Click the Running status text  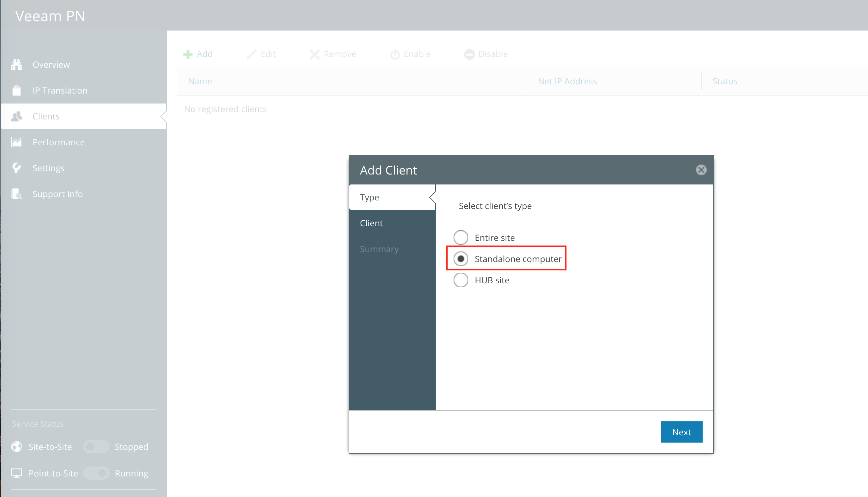coord(131,473)
